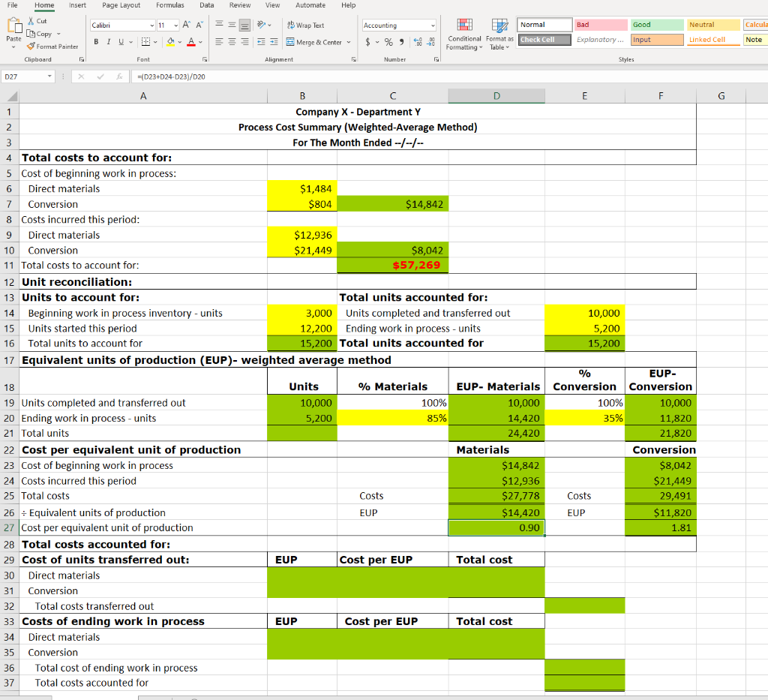Image resolution: width=768 pixels, height=700 pixels.
Task: Apply the Good cell style
Action: pos(657,25)
